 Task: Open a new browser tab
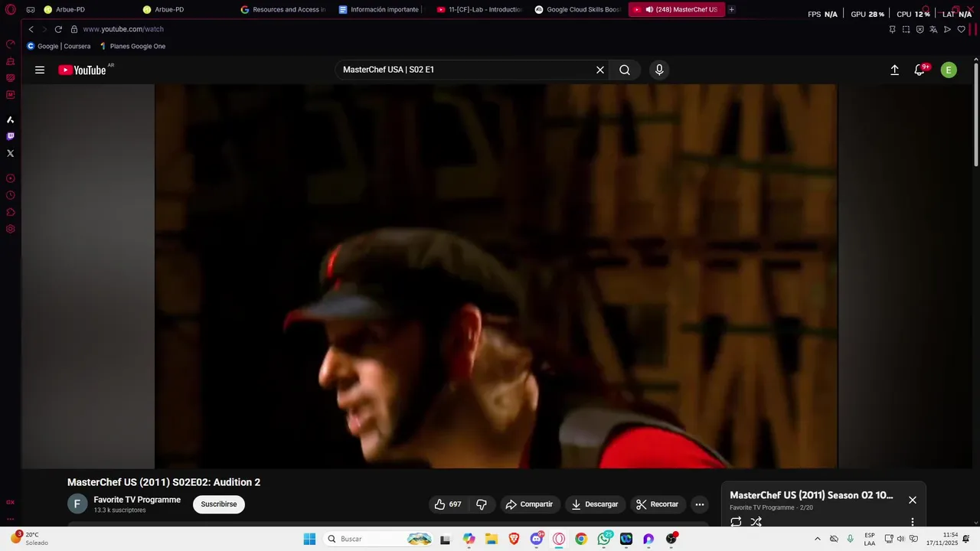pos(732,10)
